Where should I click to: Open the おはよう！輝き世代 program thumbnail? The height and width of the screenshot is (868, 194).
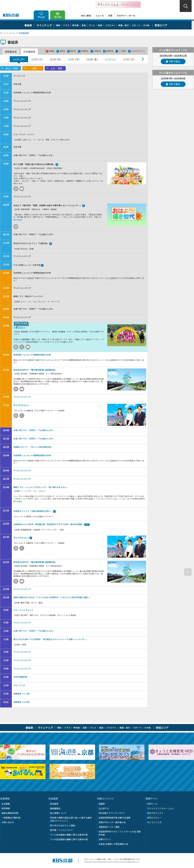coord(126,214)
